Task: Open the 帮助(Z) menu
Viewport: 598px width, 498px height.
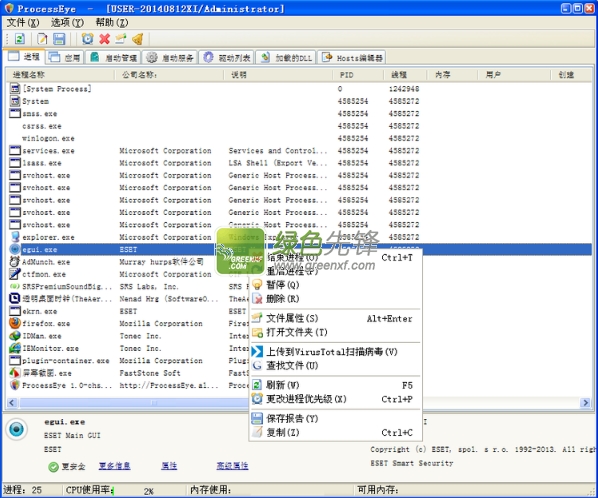Action: (x=112, y=22)
